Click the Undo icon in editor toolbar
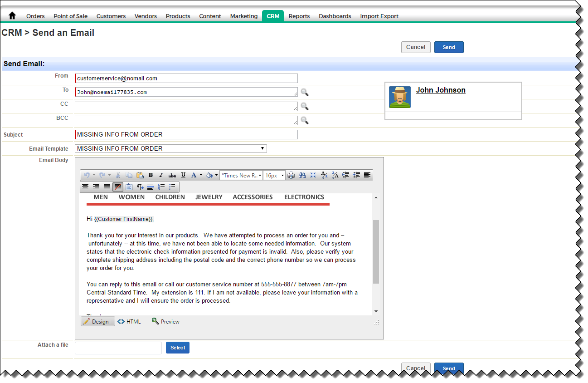The width and height of the screenshot is (588, 383). point(87,175)
